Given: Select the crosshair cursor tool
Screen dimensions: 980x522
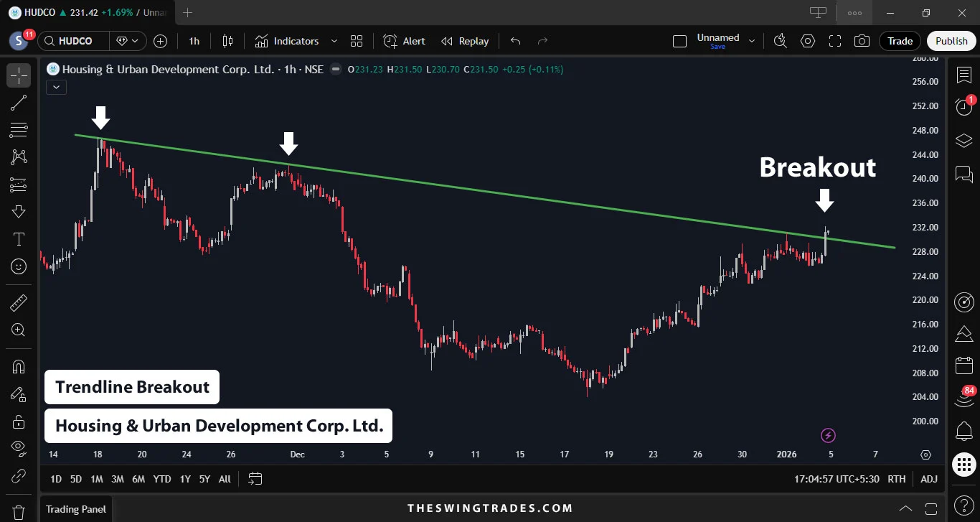Looking at the screenshot, I should point(19,75).
